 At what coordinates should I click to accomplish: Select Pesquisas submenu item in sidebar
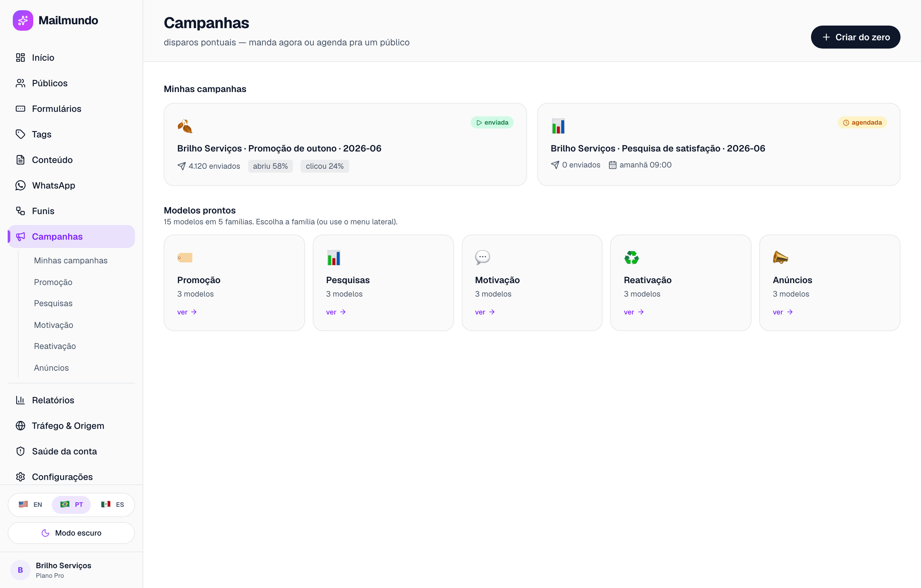click(53, 304)
